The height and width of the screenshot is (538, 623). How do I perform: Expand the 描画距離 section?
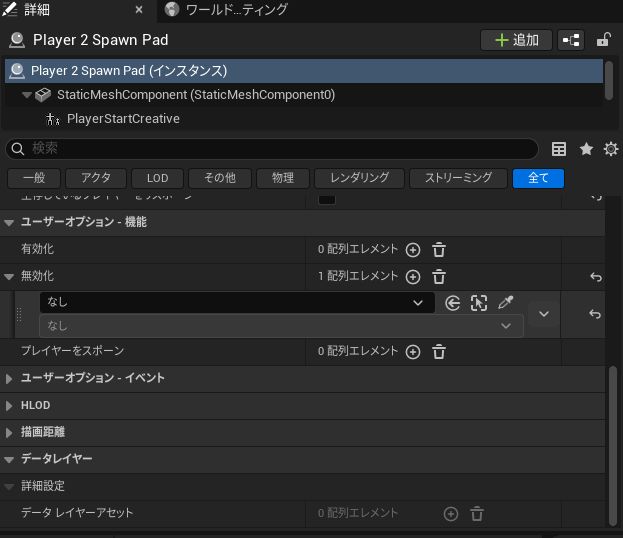click(9, 432)
